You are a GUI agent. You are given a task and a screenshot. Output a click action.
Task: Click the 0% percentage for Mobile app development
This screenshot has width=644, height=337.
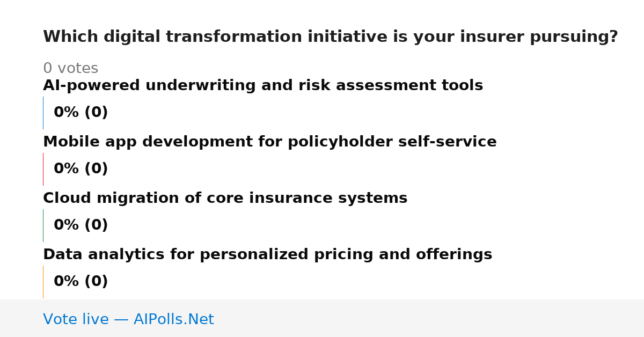click(x=67, y=169)
